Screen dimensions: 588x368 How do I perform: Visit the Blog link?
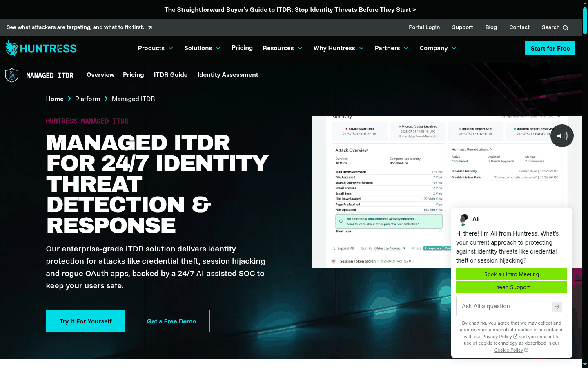[x=491, y=27]
